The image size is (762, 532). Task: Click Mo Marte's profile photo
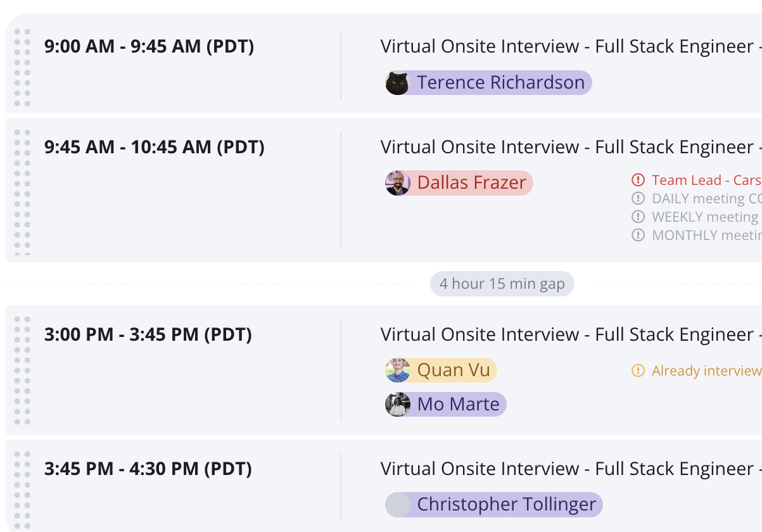(397, 404)
